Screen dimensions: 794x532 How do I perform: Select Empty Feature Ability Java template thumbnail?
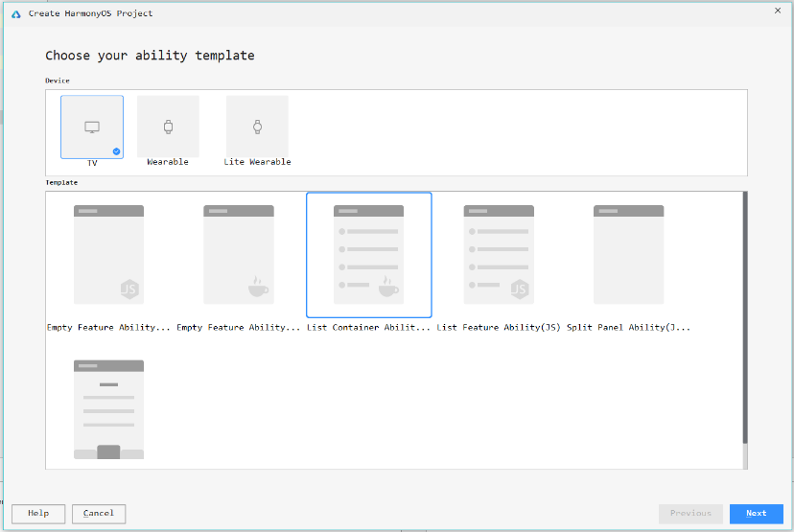pyautogui.click(x=238, y=254)
